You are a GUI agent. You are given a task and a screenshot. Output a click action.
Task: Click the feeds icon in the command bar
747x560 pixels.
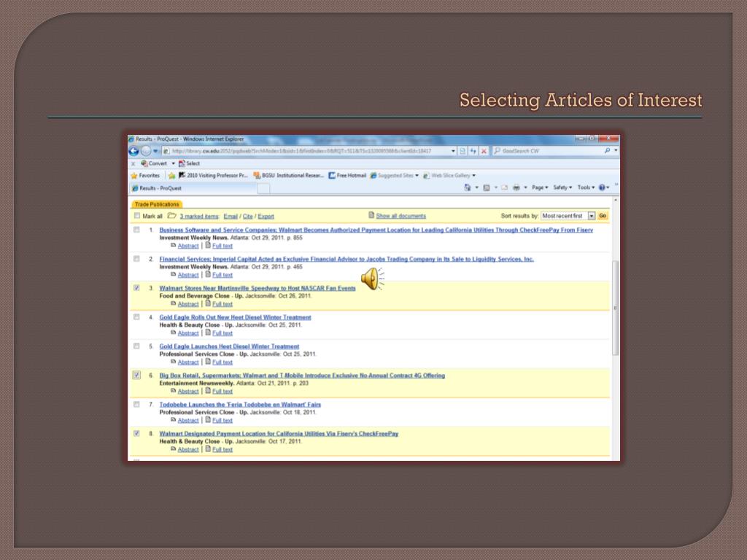click(x=487, y=187)
